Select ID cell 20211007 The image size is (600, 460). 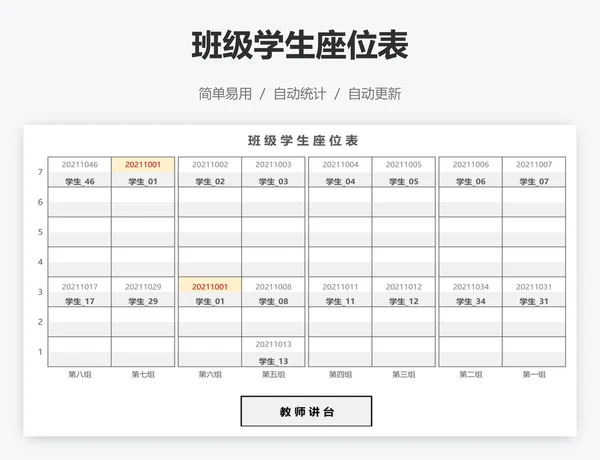pyautogui.click(x=534, y=165)
